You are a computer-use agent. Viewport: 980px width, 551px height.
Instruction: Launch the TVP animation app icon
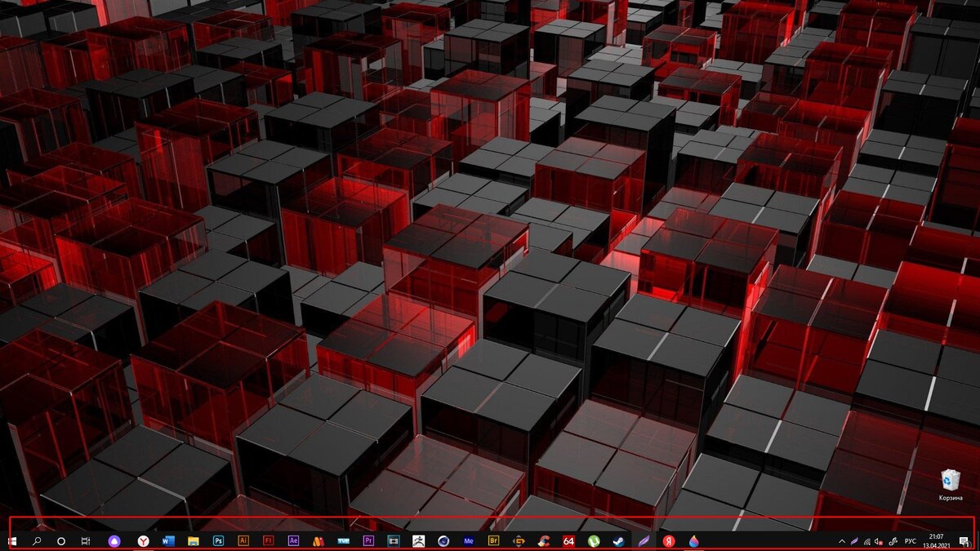343,541
